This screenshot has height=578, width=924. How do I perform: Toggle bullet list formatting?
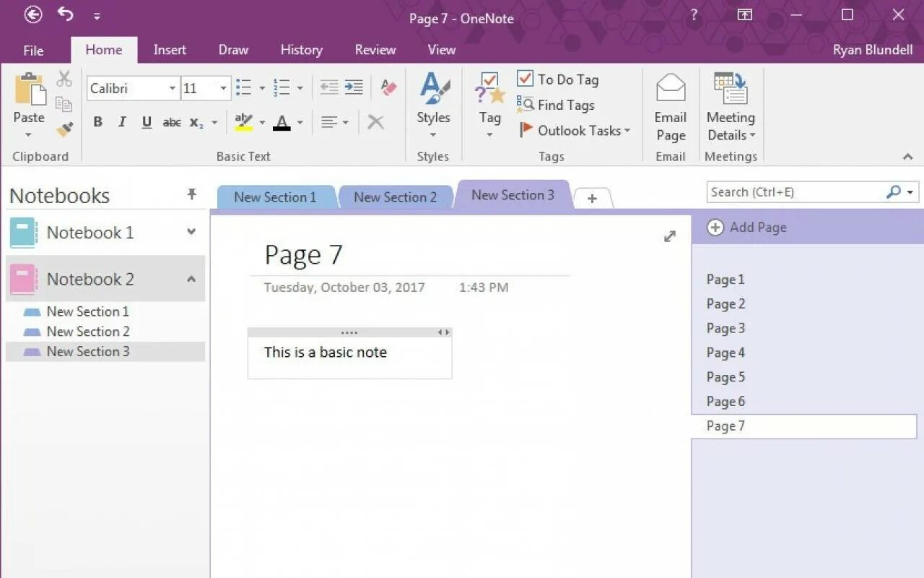point(243,87)
